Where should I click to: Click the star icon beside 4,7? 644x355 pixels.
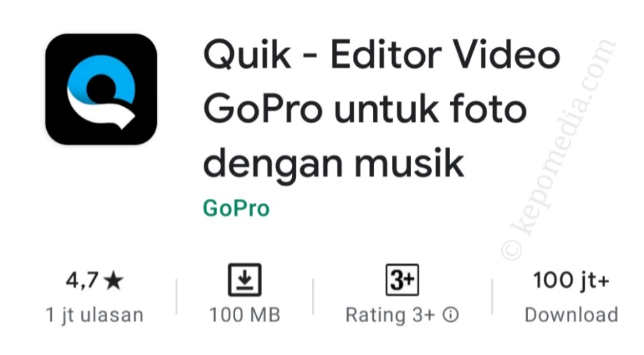[x=113, y=281]
